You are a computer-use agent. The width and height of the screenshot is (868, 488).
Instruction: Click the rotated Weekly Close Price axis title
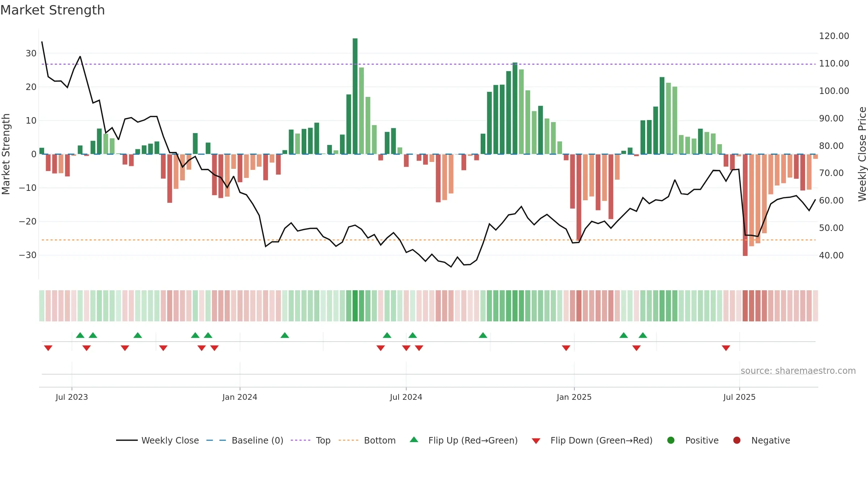point(862,154)
